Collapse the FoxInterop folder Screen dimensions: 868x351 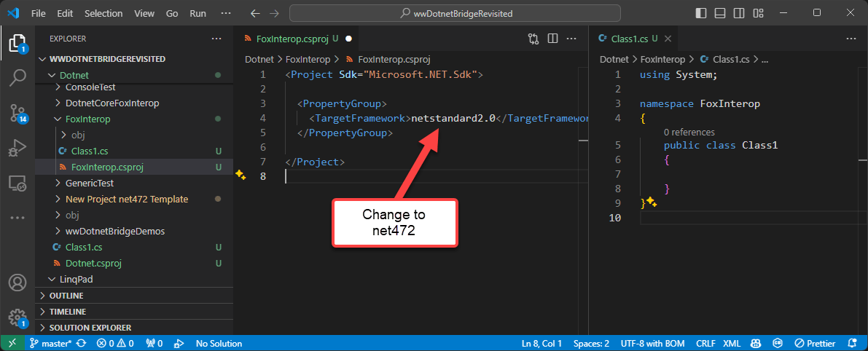pos(87,119)
